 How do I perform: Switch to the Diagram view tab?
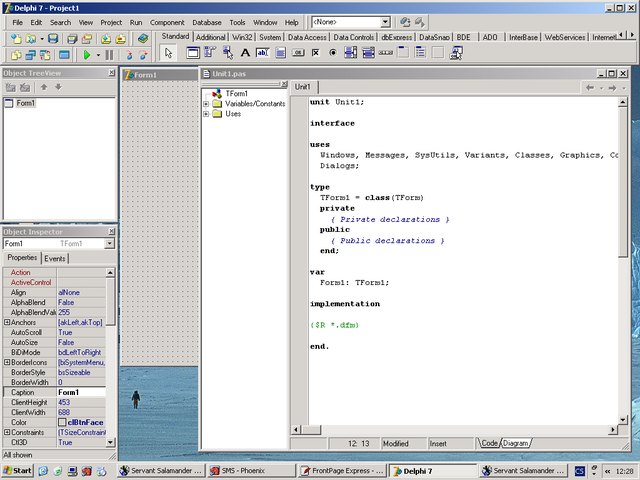516,443
